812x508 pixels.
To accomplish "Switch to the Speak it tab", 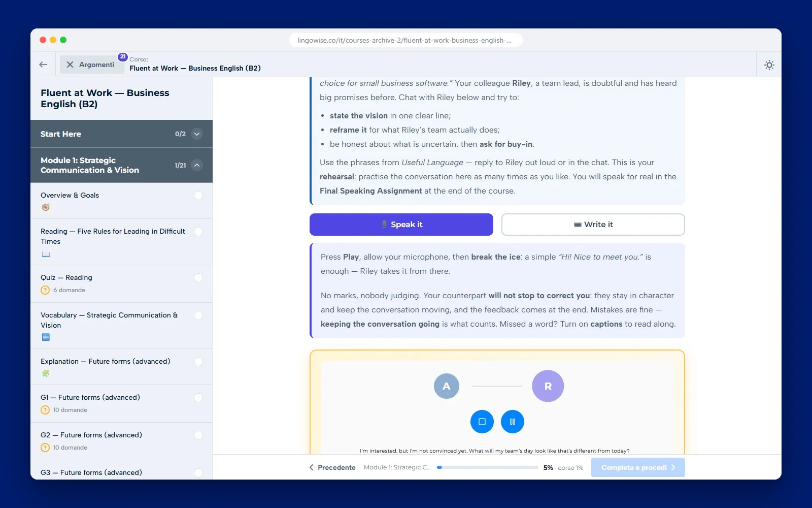I will (401, 225).
